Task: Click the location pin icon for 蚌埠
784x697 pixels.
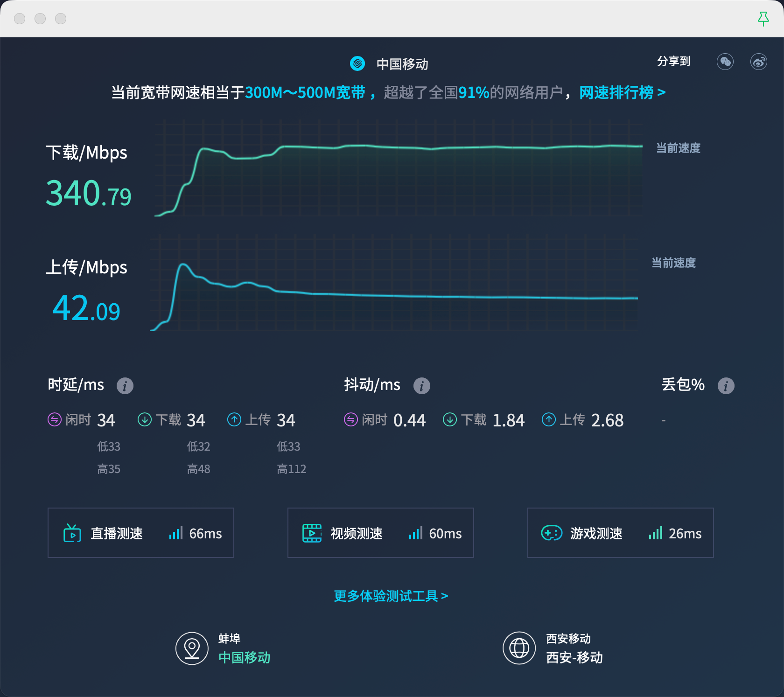Action: pos(192,648)
